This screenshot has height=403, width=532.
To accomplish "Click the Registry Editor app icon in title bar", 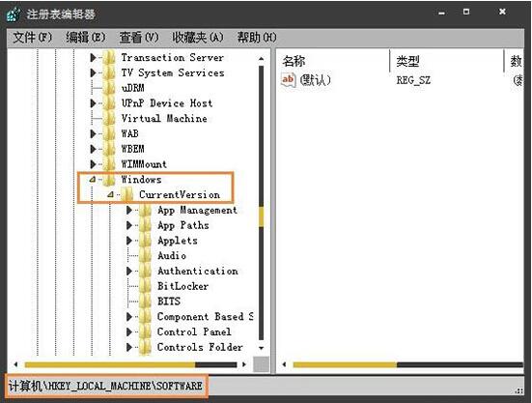I will pos(14,14).
